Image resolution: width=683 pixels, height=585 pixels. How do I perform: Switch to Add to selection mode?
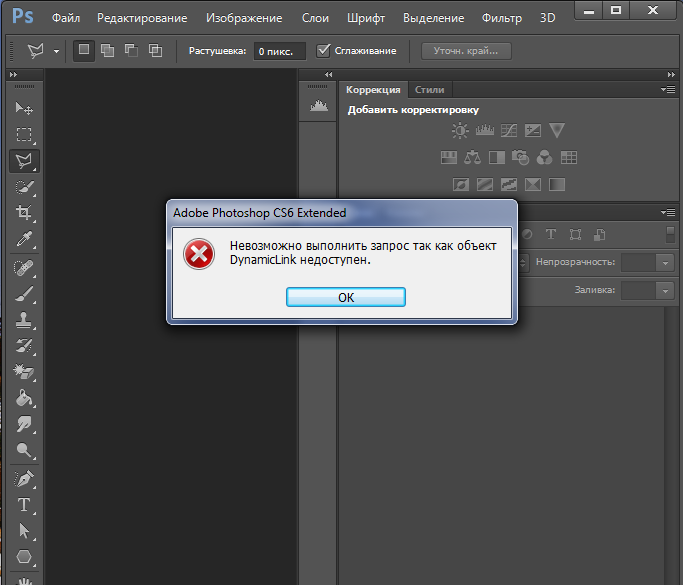107,50
